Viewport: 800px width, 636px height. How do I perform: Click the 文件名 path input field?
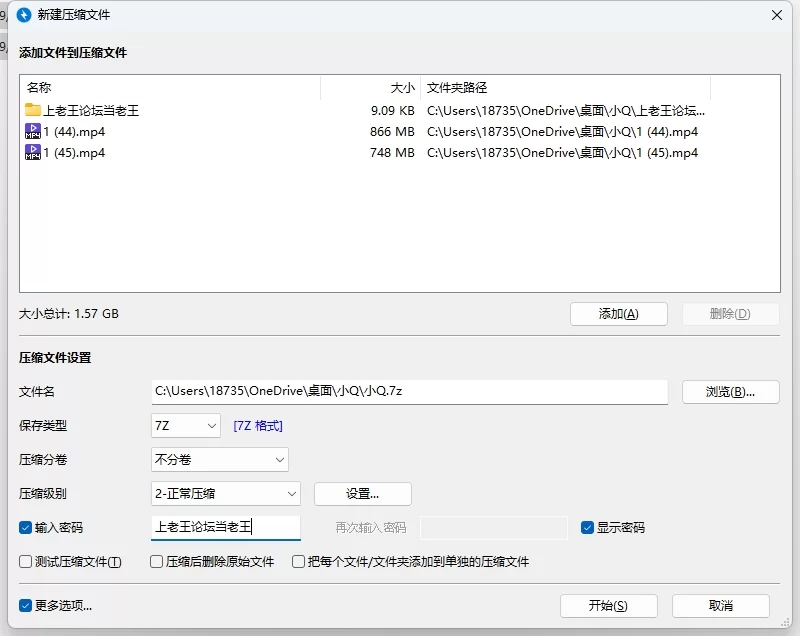coord(409,392)
